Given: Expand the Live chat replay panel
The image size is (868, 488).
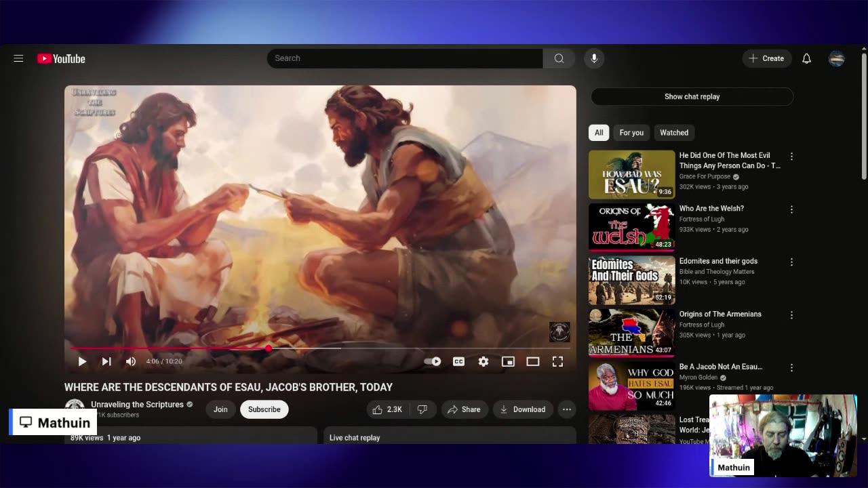Looking at the screenshot, I should [450, 435].
